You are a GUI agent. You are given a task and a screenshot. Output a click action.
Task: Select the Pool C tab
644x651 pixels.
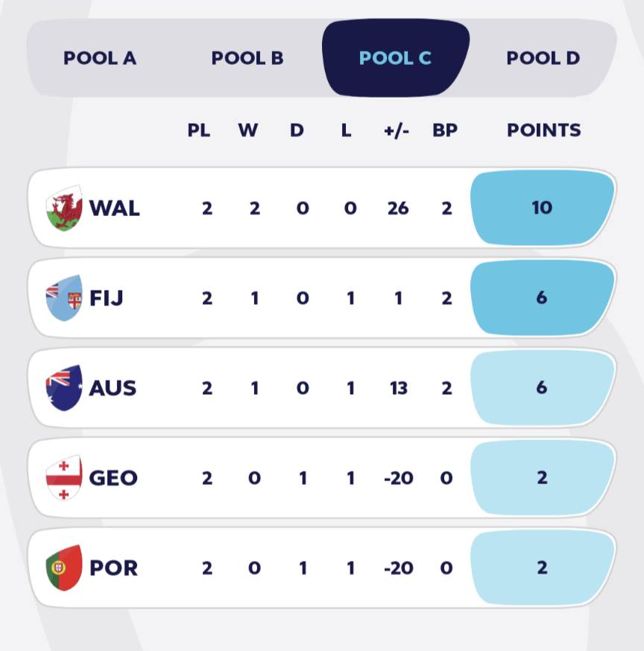tap(396, 57)
